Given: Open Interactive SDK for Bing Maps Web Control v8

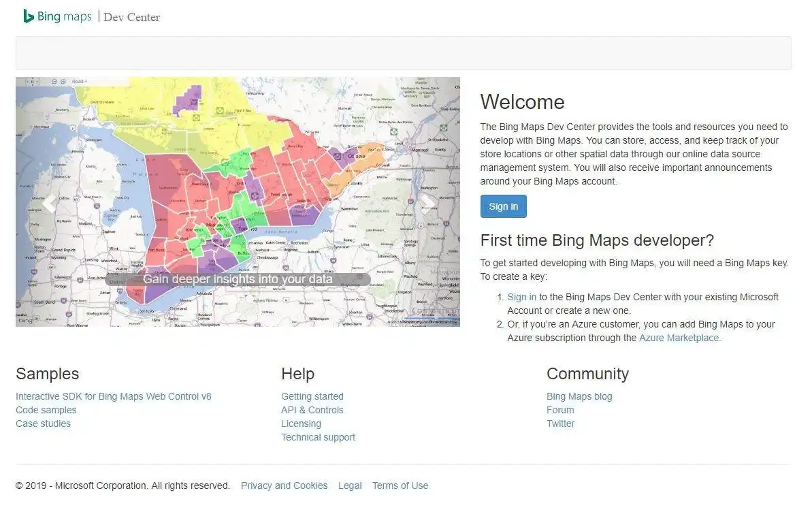Looking at the screenshot, I should click(114, 396).
